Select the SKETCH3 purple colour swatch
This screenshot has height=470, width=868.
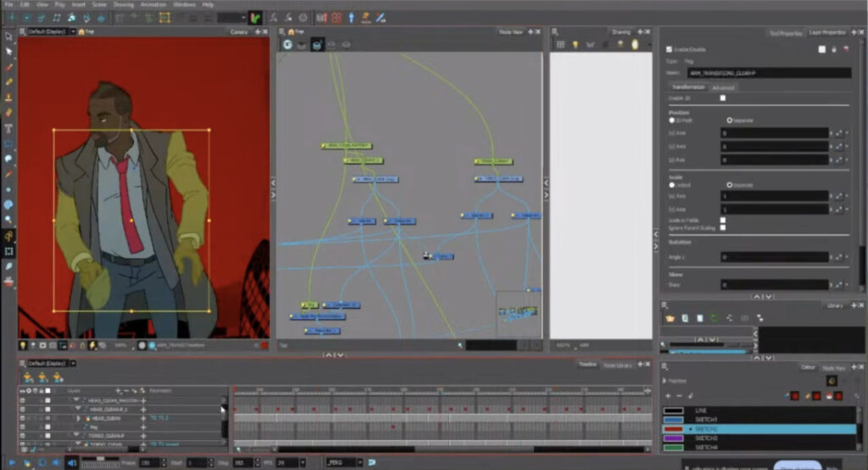point(673,438)
